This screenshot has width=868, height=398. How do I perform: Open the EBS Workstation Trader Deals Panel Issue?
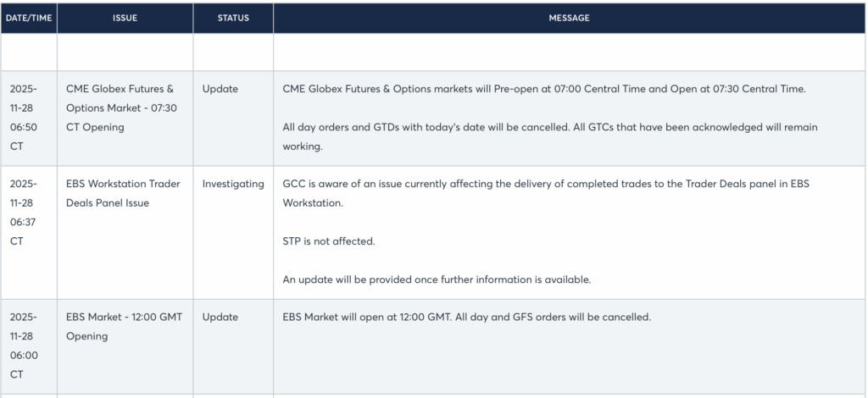123,193
